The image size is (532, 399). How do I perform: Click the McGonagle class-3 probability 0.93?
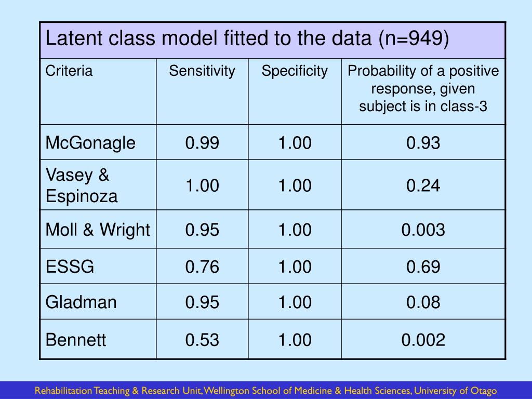pyautogui.click(x=423, y=143)
